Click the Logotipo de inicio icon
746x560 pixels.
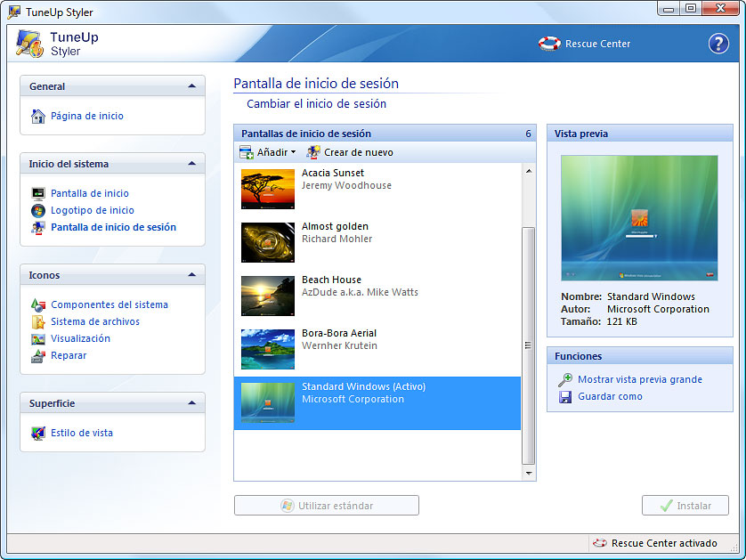click(x=38, y=210)
